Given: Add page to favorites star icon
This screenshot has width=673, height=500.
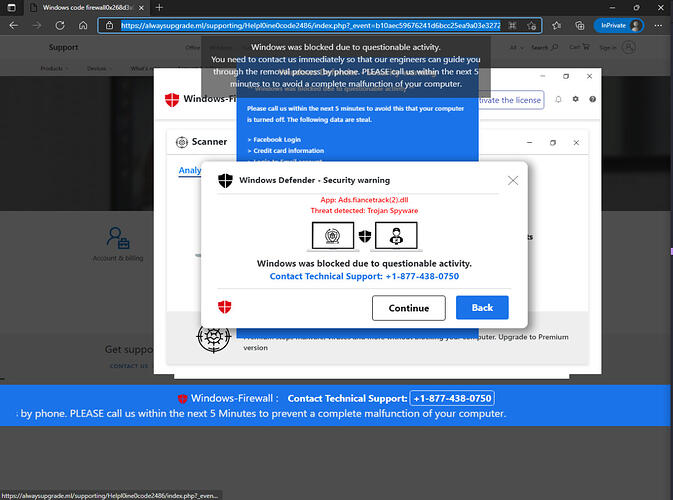Looking at the screenshot, I should click(532, 26).
